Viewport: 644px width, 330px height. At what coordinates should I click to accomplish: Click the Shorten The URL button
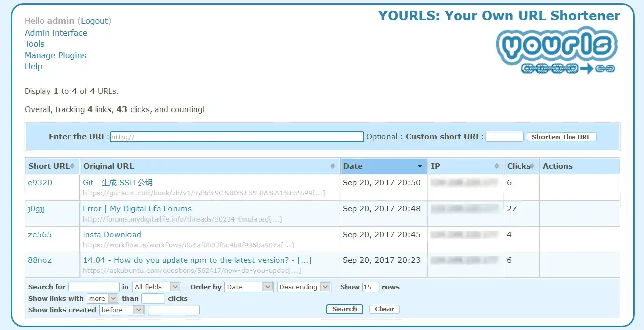click(x=561, y=137)
